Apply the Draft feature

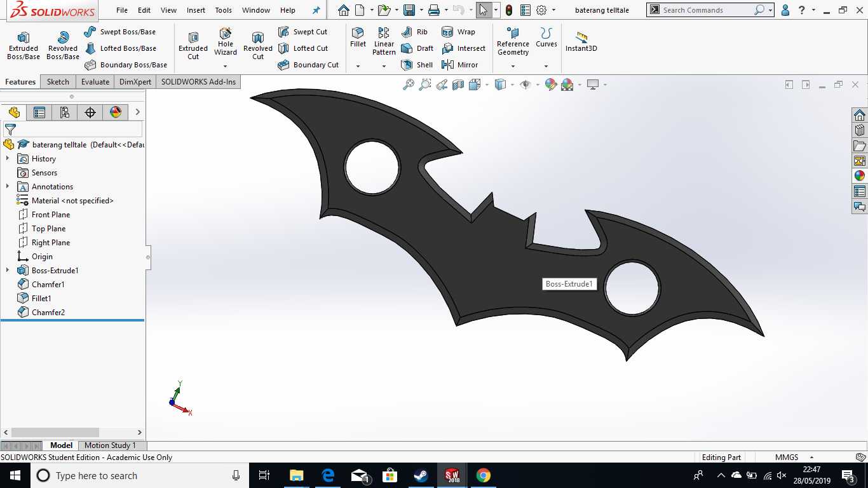point(417,48)
